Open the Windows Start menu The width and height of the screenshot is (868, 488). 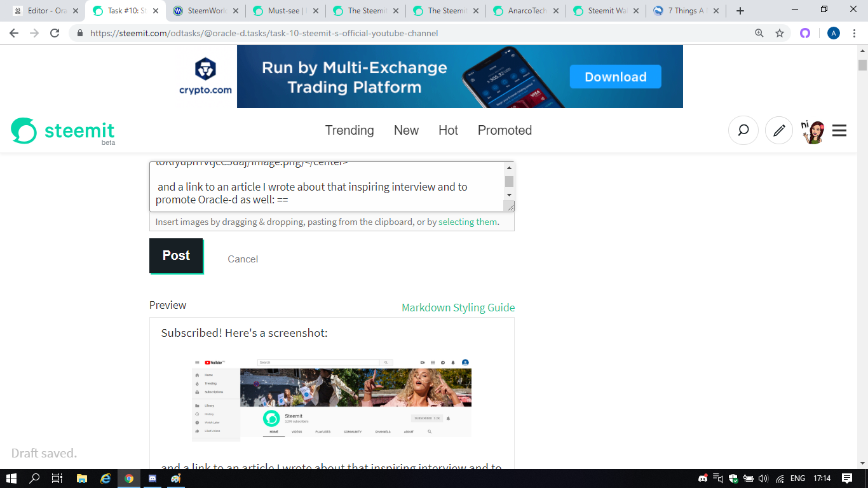(11, 478)
